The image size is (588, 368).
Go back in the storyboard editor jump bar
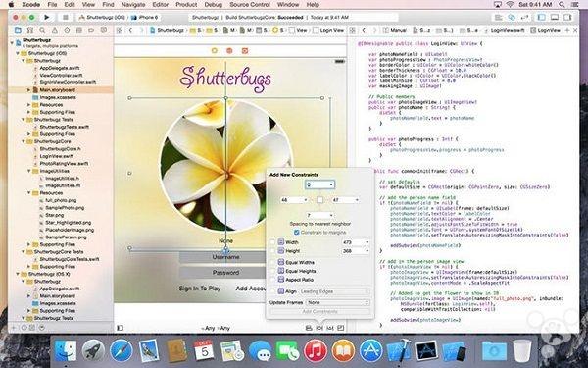(x=130, y=30)
